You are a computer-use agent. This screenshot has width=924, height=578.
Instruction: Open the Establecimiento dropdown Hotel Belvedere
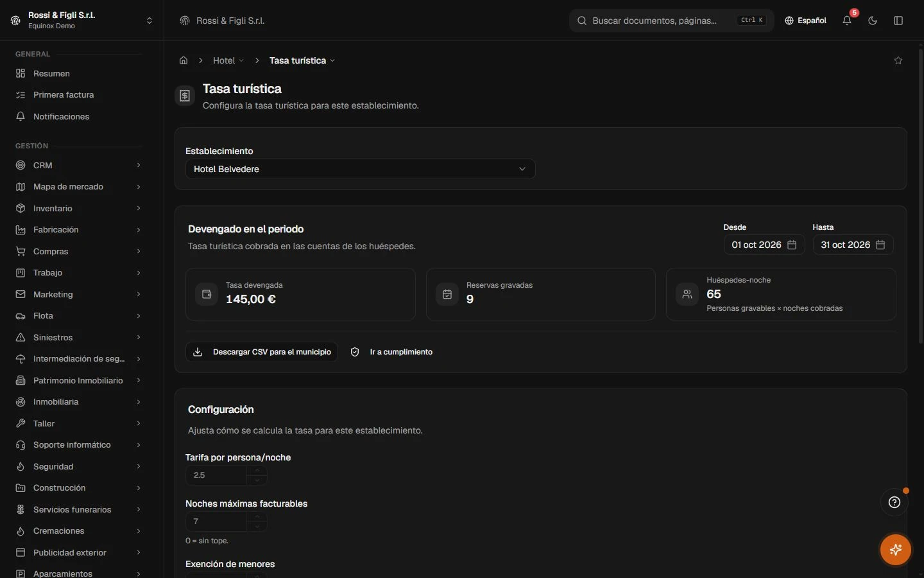pos(360,169)
